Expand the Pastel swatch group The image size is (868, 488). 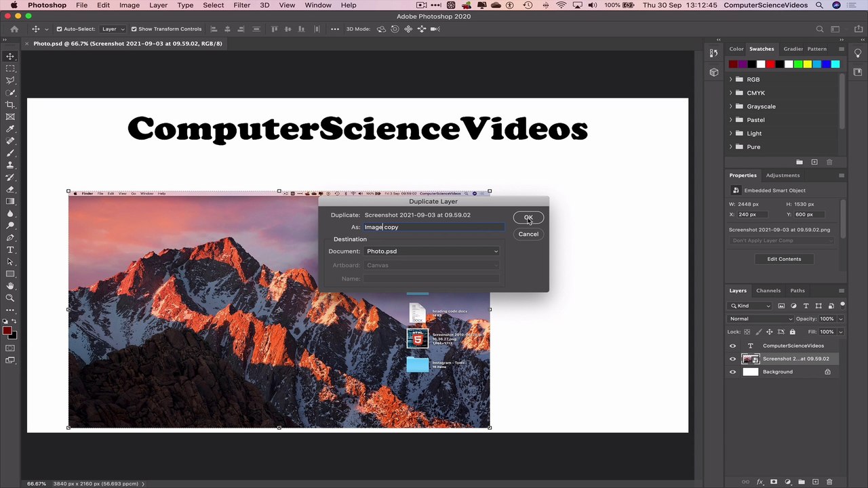(x=731, y=120)
